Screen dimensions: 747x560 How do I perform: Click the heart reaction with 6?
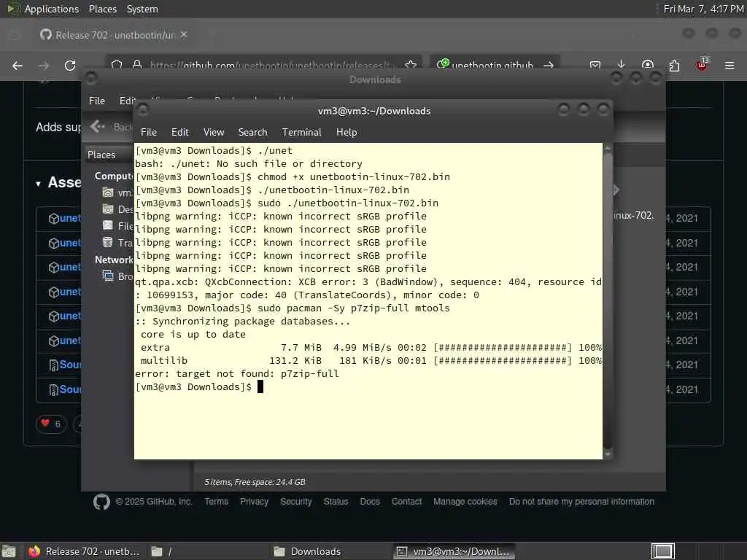[50, 424]
